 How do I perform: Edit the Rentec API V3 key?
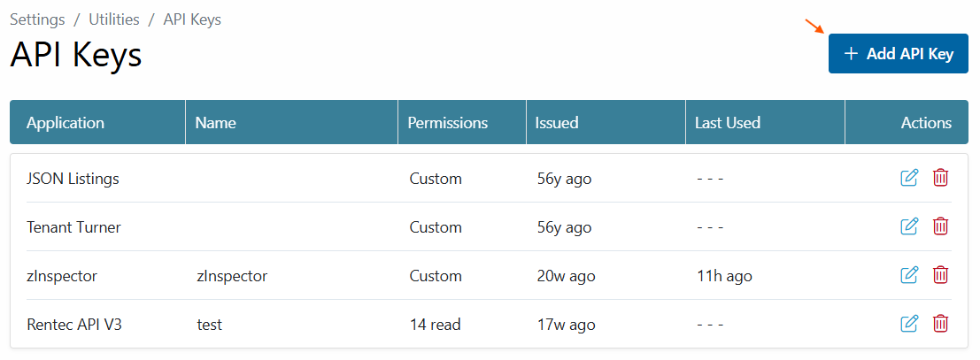tap(909, 324)
